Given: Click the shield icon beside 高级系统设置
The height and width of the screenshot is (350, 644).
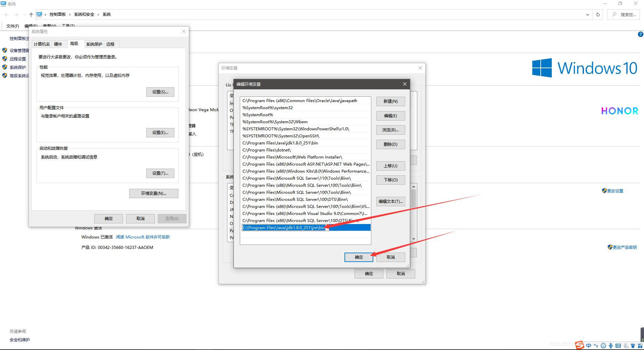Looking at the screenshot, I should pos(5,76).
